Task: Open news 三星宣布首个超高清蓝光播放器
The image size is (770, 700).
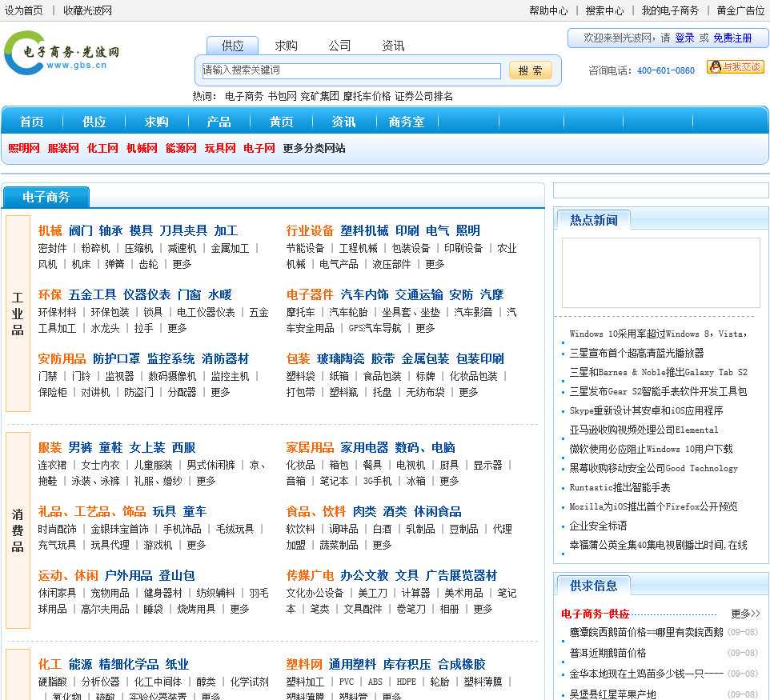Action: 636,353
